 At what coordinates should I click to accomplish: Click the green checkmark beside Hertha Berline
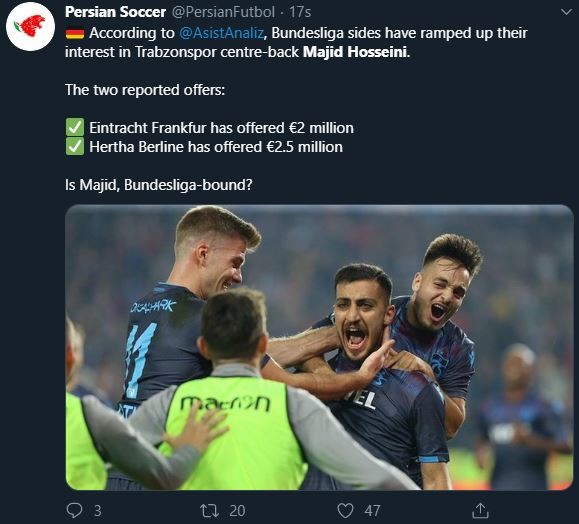75,147
